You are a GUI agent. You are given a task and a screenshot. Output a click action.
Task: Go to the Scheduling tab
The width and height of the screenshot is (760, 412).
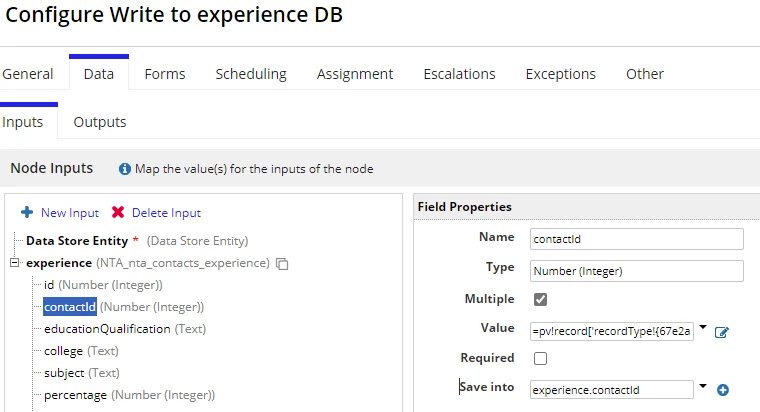[251, 74]
